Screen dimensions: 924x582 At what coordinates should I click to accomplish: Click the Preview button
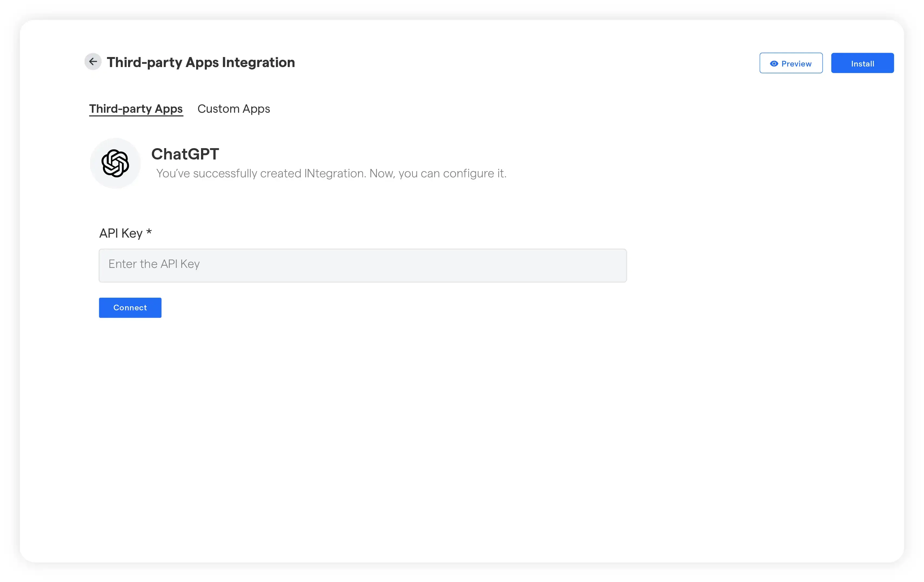[x=791, y=63]
